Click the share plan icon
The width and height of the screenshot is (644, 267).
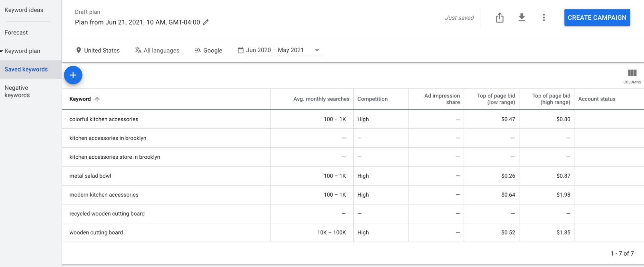[499, 18]
